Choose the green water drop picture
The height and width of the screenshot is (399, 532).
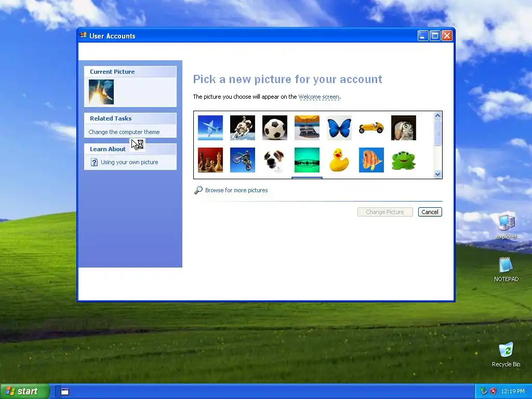(x=307, y=160)
